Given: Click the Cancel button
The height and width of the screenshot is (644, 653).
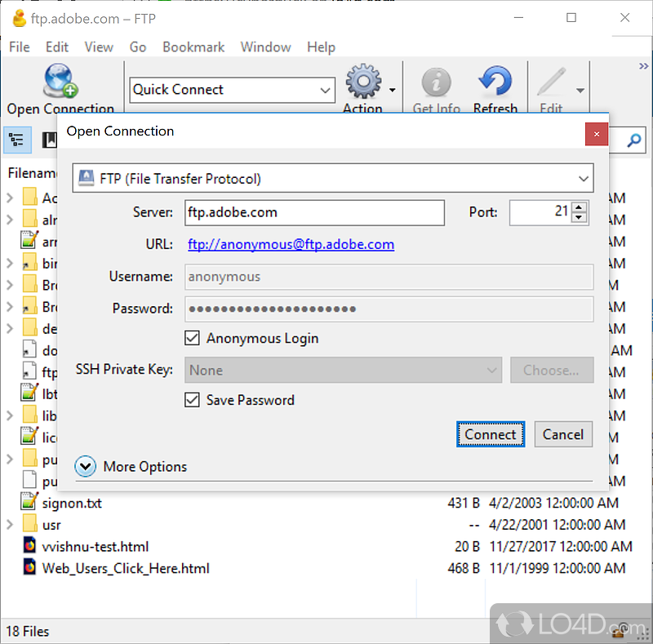Looking at the screenshot, I should point(563,434).
